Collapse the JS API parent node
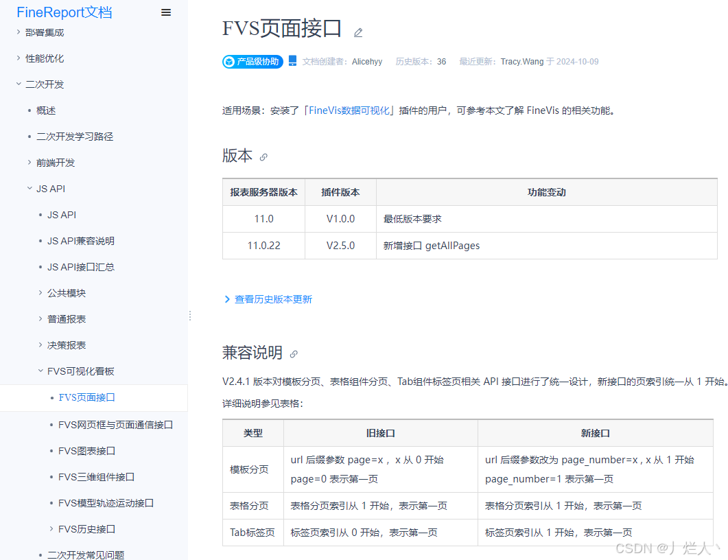Image resolution: width=728 pixels, height=560 pixels. (x=30, y=188)
